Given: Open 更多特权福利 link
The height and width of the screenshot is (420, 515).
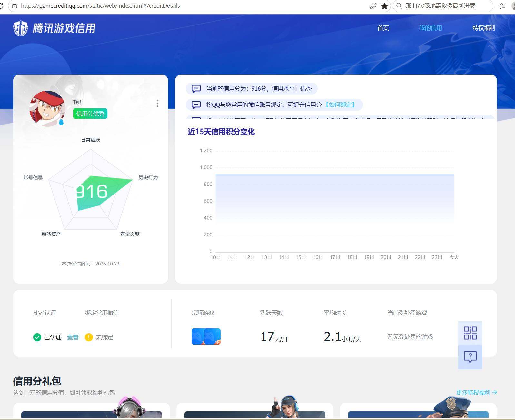Looking at the screenshot, I should point(476,393).
